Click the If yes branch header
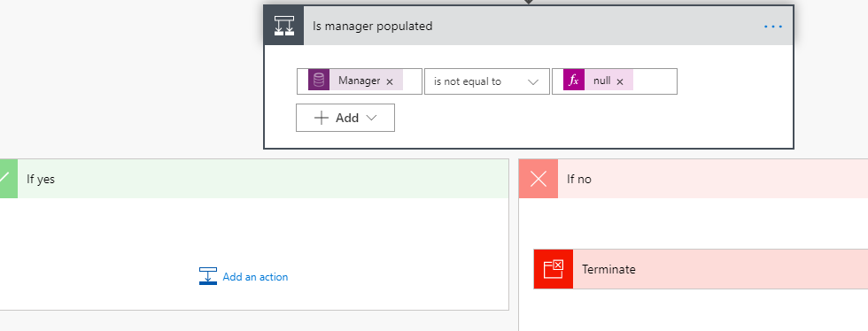 tap(254, 179)
